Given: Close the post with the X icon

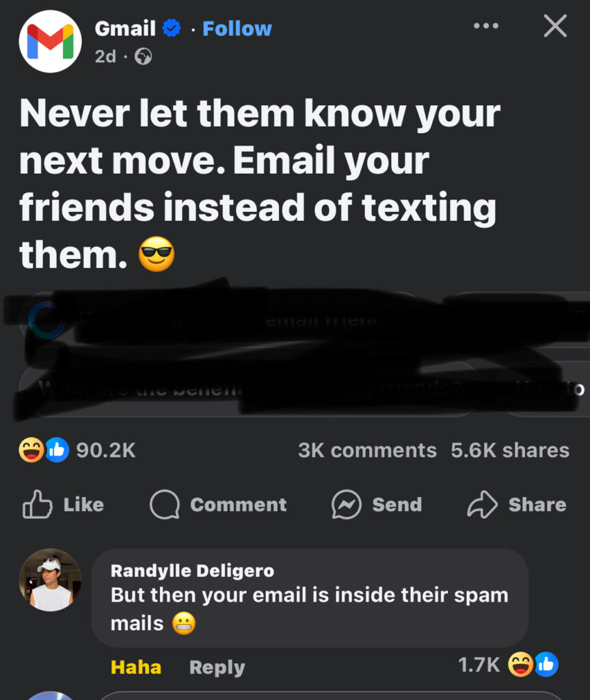Looking at the screenshot, I should click(555, 26).
